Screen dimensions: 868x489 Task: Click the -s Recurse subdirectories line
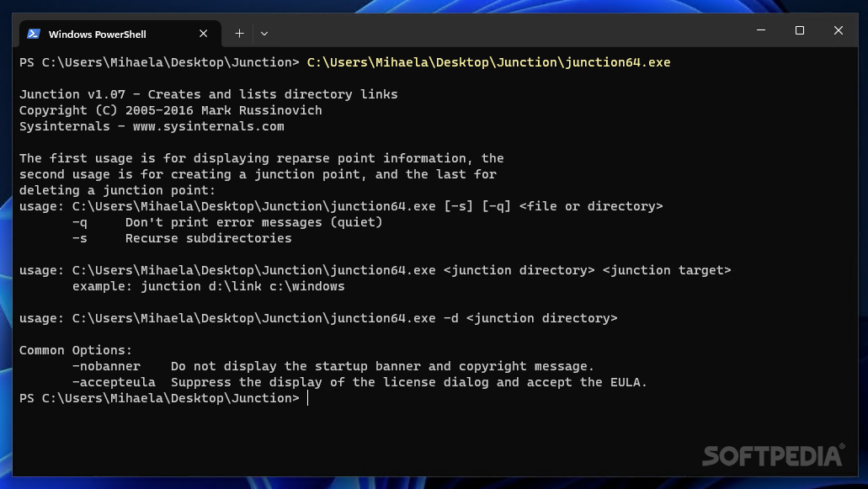pyautogui.click(x=182, y=239)
